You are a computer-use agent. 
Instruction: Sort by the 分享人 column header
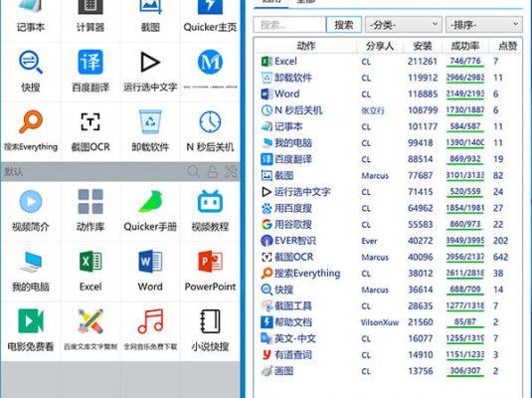(x=380, y=46)
